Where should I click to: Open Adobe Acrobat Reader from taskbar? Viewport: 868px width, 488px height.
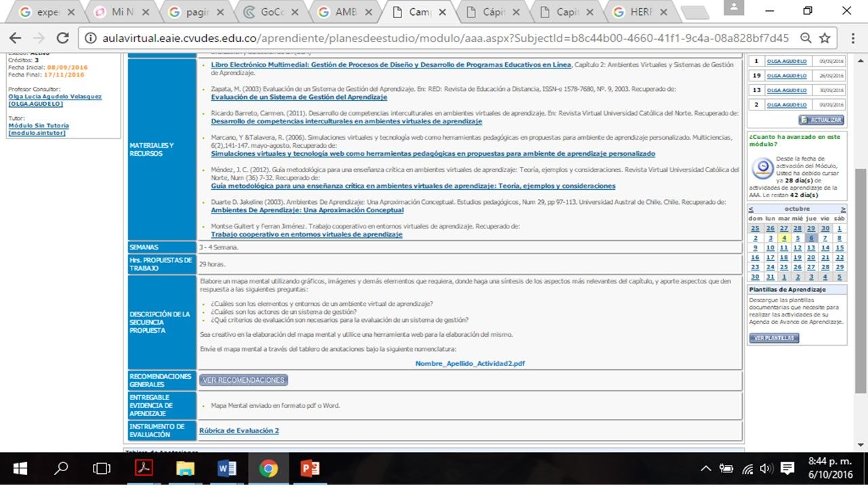(144, 468)
